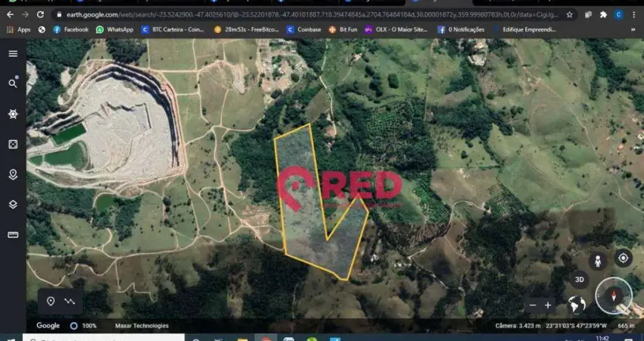Viewport: 644px width, 341px height.
Task: Click the Câmera: 3.423 m readout
Action: (x=518, y=326)
